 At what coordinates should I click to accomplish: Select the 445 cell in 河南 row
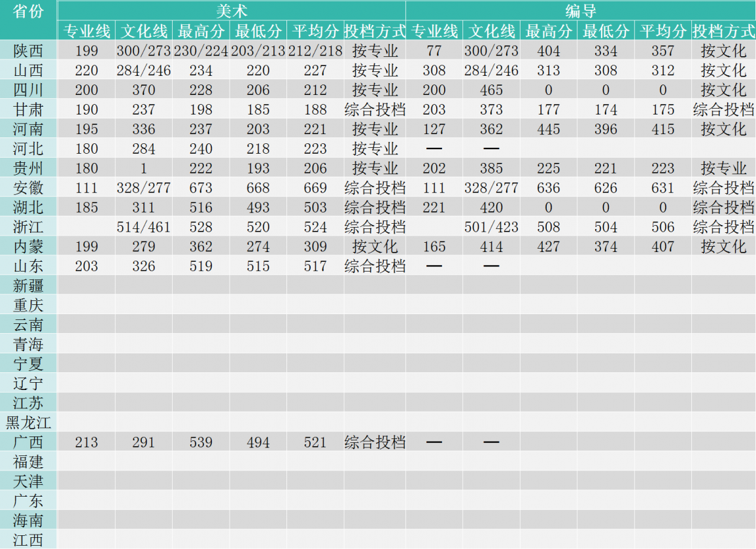[548, 130]
